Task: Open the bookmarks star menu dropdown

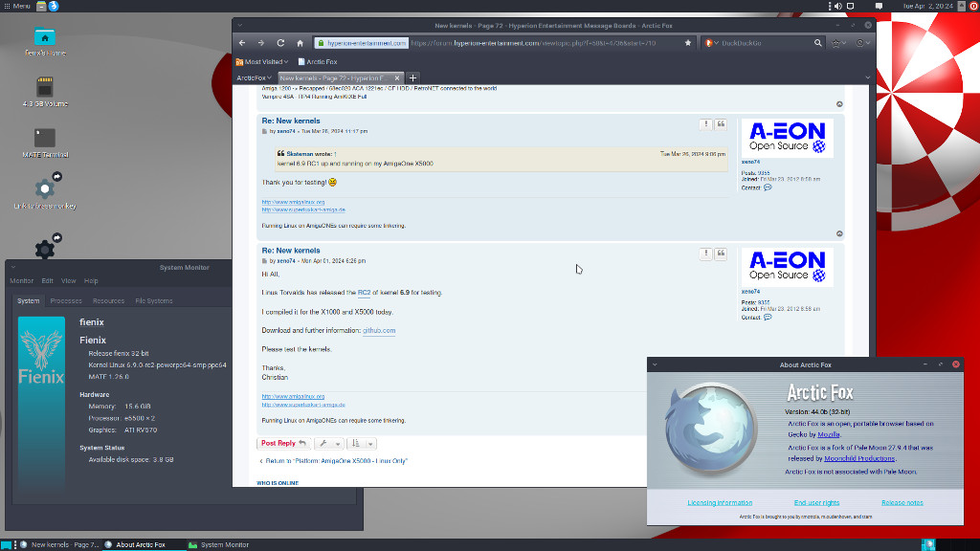Action: point(838,43)
